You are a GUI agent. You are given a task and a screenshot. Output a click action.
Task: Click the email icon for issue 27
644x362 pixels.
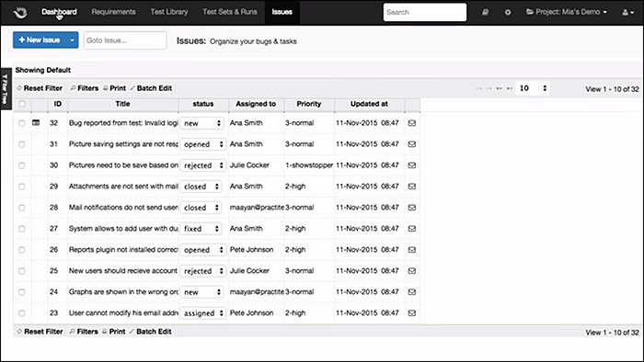pyautogui.click(x=412, y=229)
